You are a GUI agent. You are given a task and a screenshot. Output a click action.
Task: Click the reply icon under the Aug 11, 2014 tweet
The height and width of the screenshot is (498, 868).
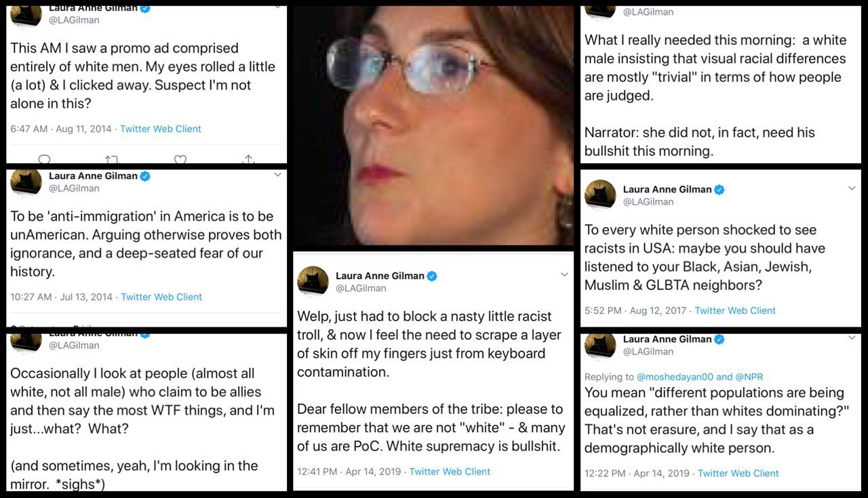[x=44, y=159]
